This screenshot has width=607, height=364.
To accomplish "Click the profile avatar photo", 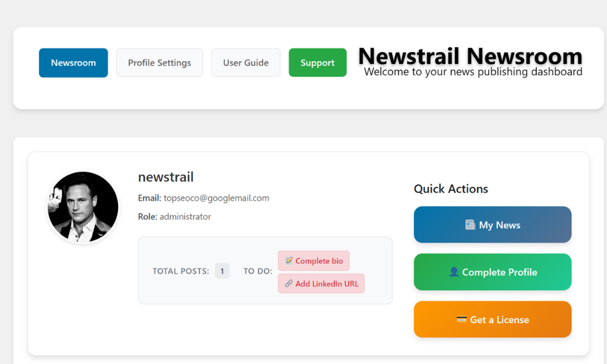I will pyautogui.click(x=83, y=207).
